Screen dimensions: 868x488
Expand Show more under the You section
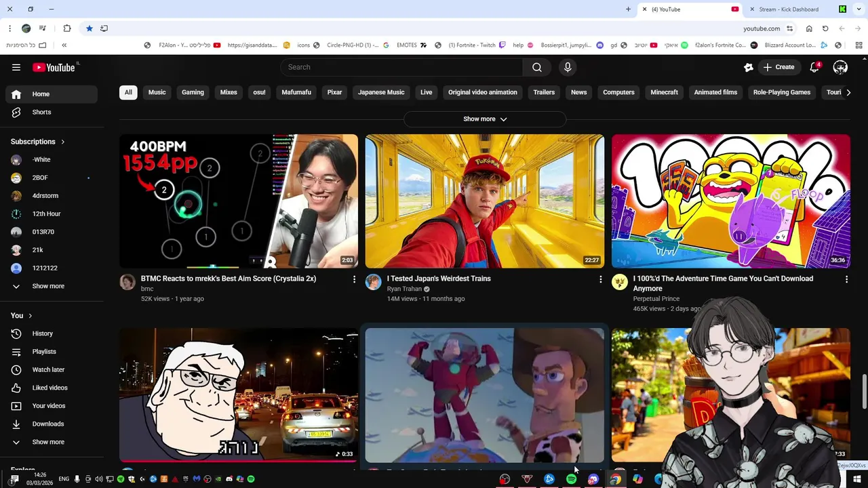tap(51, 442)
